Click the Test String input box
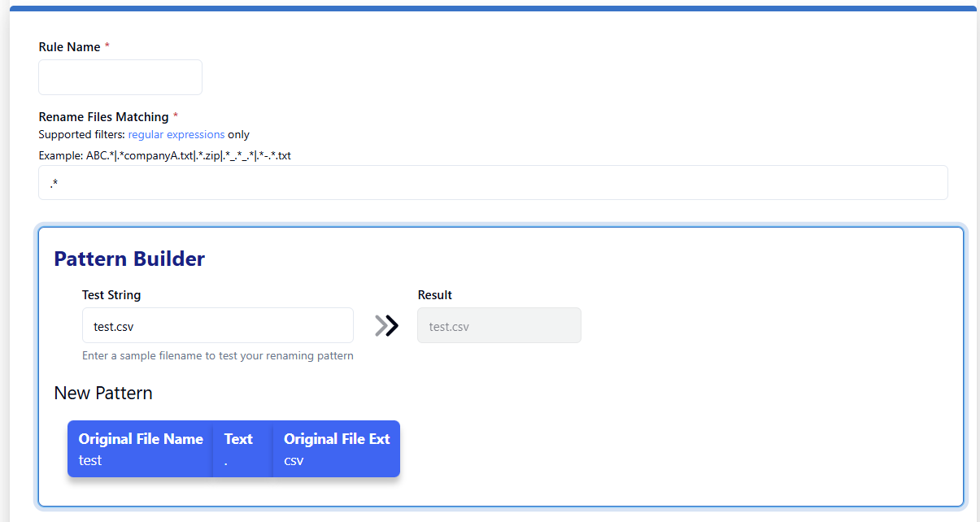 [218, 325]
